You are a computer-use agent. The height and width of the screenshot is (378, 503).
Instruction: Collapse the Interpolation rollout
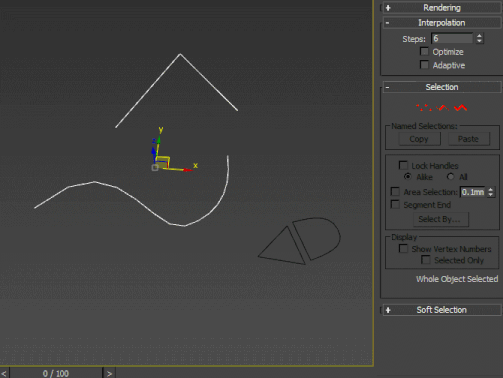coord(442,23)
